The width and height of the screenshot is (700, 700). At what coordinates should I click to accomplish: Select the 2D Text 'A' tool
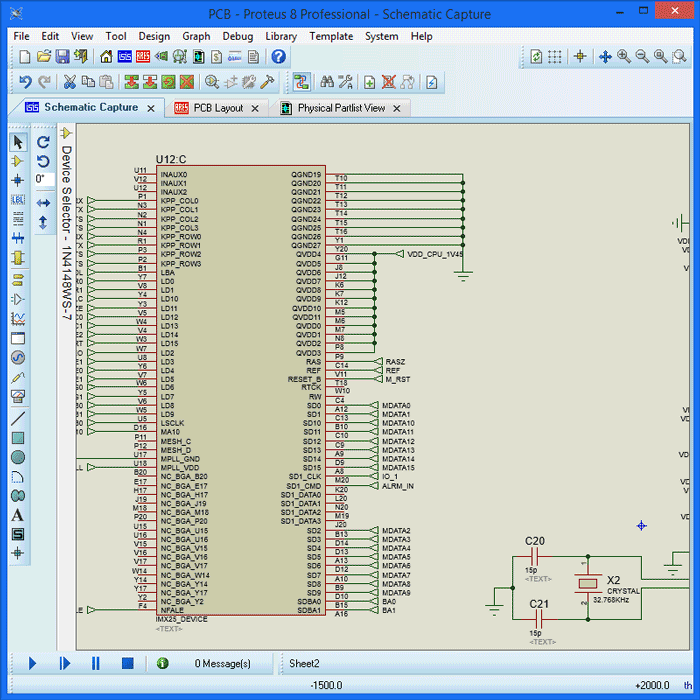(x=18, y=515)
